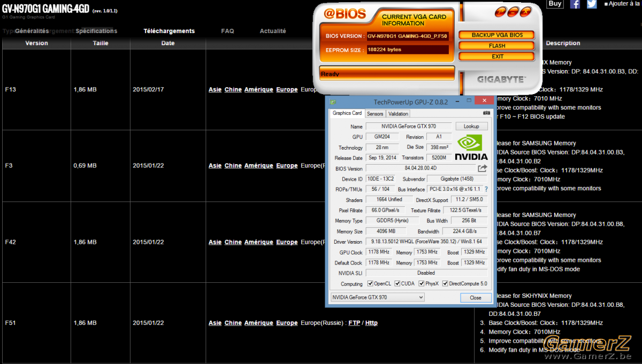
Task: Click the Europe link in the F42 row
Action: tap(287, 242)
